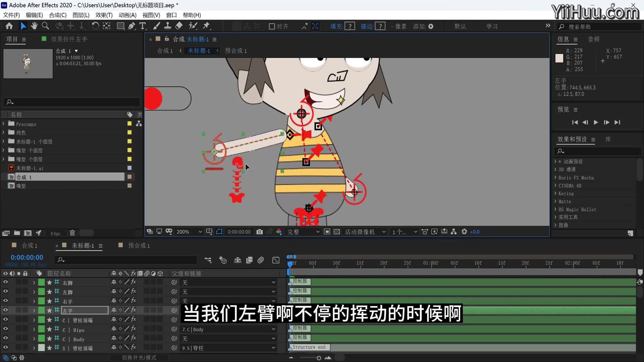Click the 填充 fill color swatch
The height and width of the screenshot is (362, 644).
point(350,26)
